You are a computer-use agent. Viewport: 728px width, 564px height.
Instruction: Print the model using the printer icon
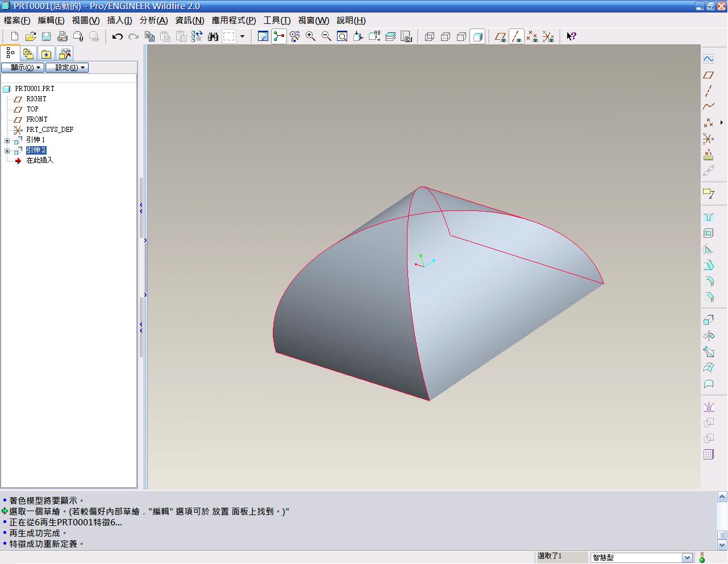[x=63, y=36]
